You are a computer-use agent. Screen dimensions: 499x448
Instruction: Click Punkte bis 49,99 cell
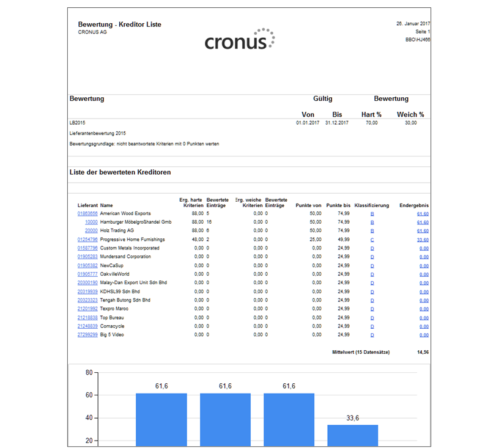344,240
